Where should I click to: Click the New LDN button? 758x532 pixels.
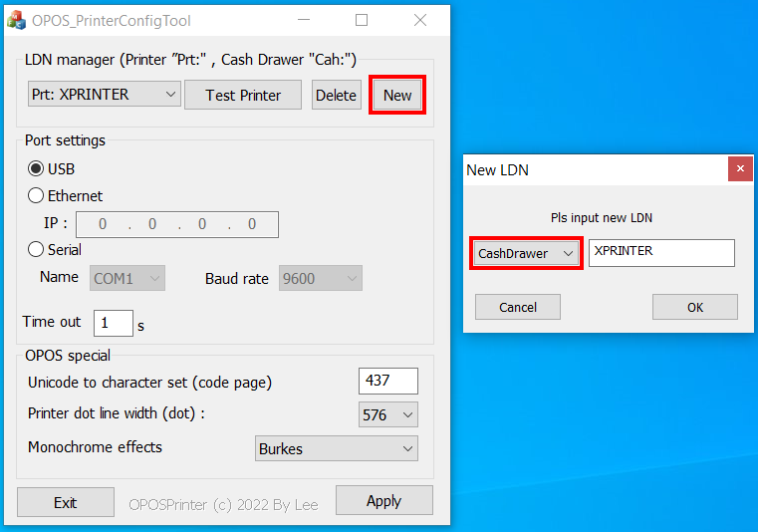click(397, 96)
